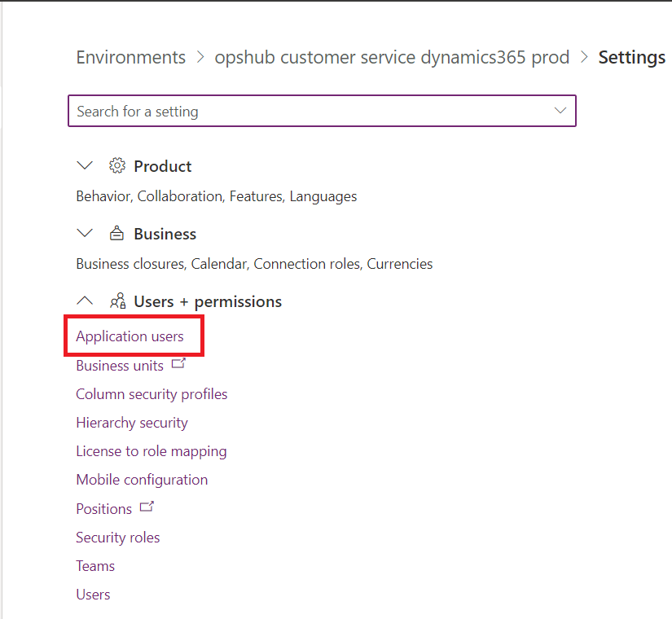The width and height of the screenshot is (672, 619).
Task: Collapse the Product section chevron
Action: coord(85,166)
